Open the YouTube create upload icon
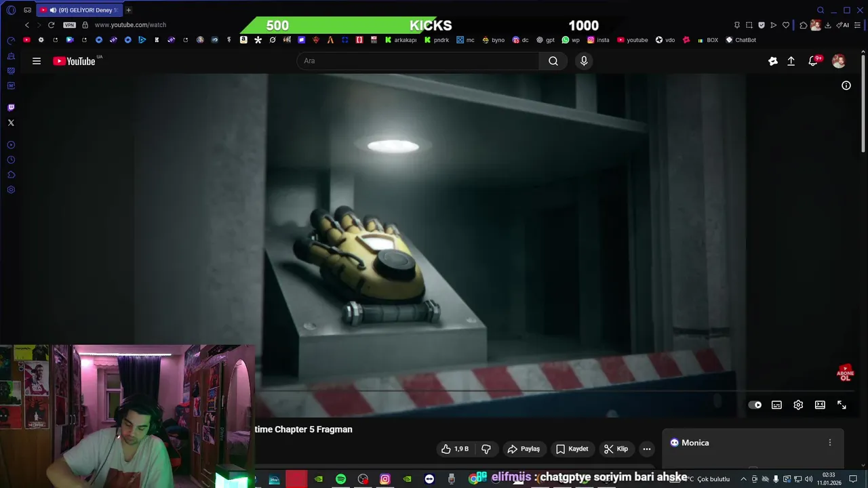868x488 pixels. pos(791,61)
